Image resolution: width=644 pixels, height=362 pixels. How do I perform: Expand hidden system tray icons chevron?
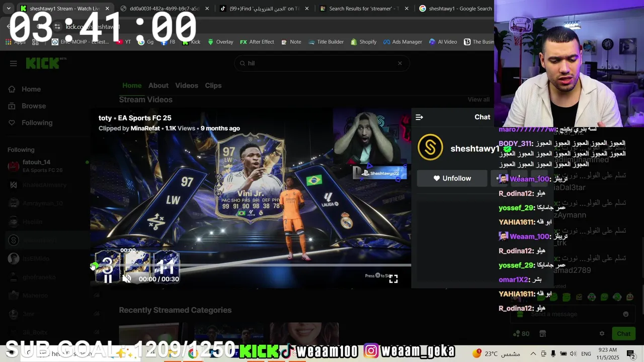(533, 353)
